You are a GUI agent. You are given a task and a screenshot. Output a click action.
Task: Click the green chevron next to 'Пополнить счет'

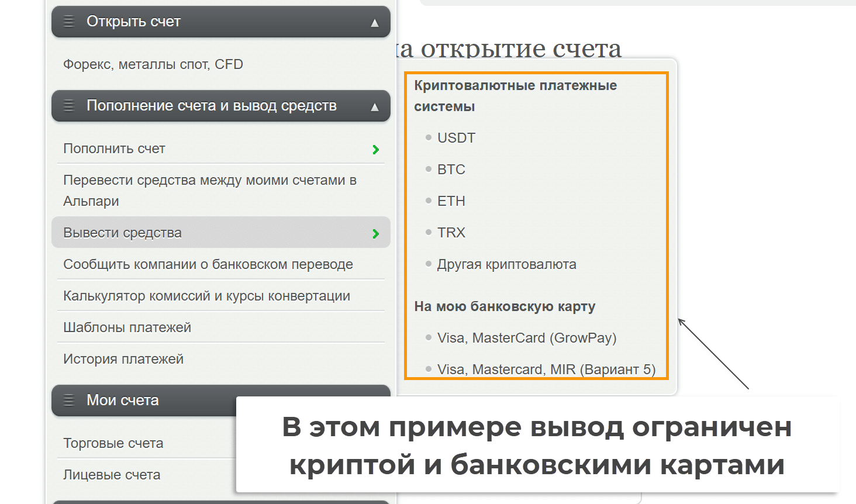click(375, 150)
